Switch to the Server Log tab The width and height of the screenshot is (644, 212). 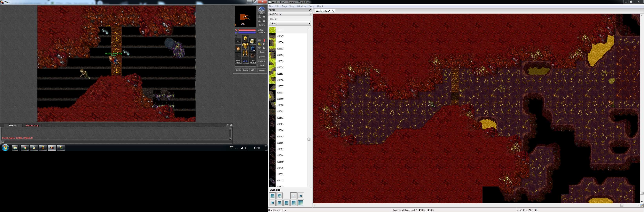[32, 125]
